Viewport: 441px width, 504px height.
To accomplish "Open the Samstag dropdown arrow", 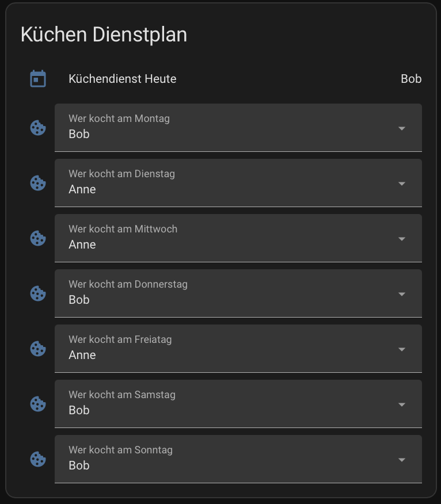I will [402, 404].
